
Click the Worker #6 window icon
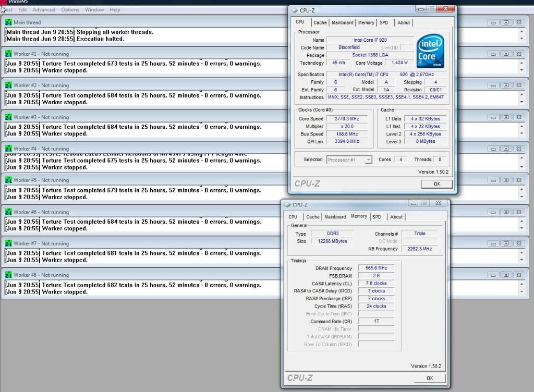point(8,212)
